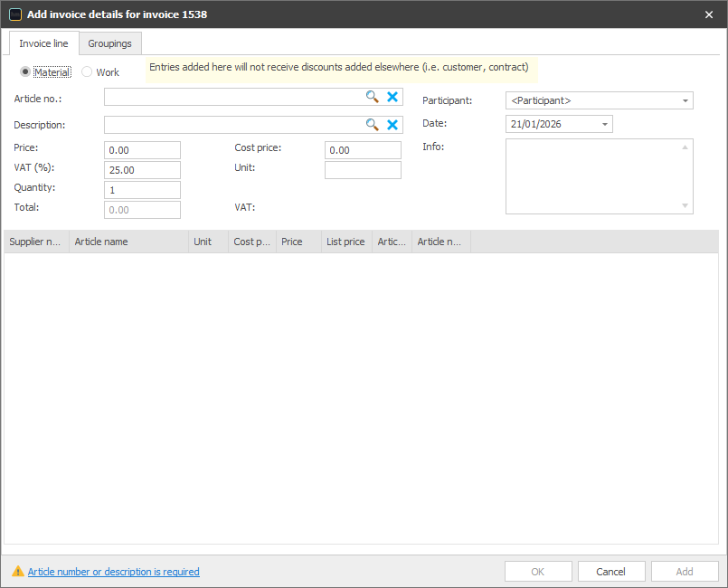Click the disabled Total field

pyautogui.click(x=142, y=210)
